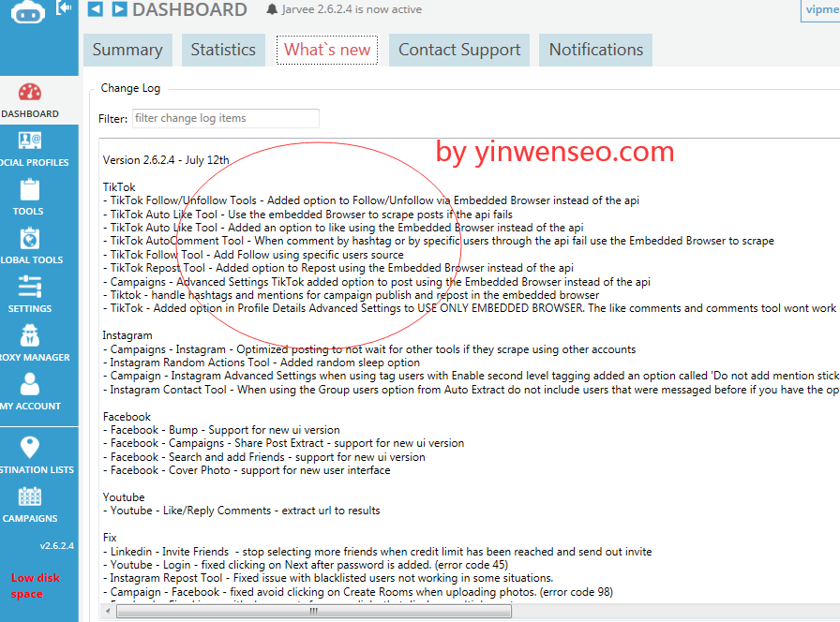Click the vipme account button
The image size is (840, 622).
820,10
